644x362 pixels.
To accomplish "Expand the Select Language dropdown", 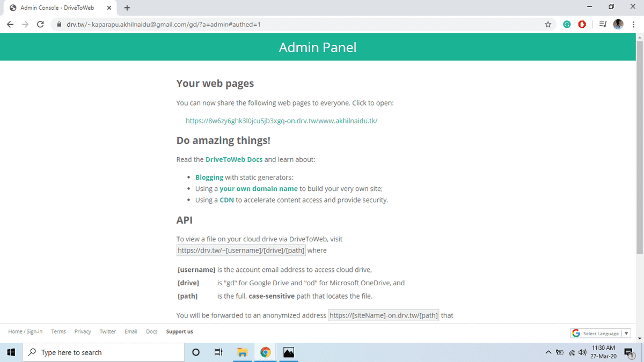I will (x=600, y=333).
